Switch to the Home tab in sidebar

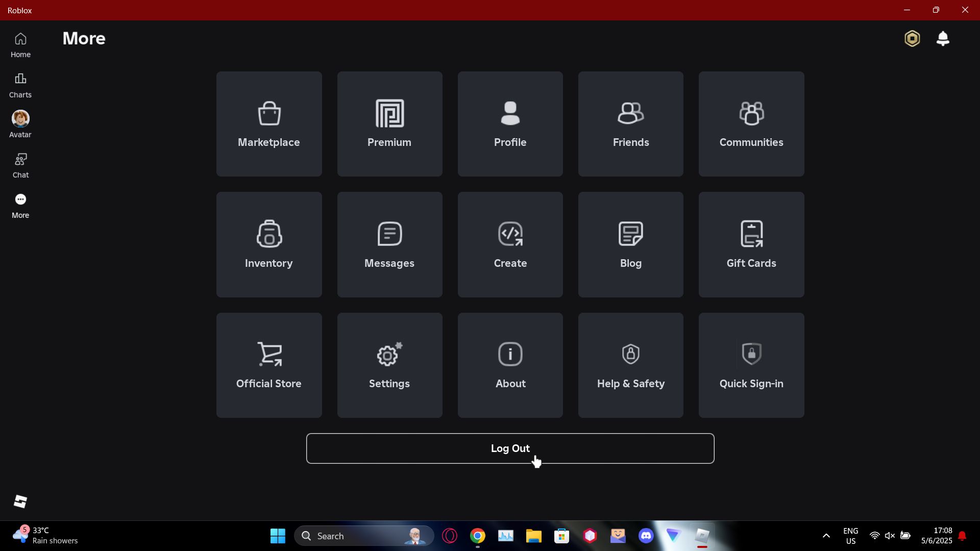pyautogui.click(x=20, y=45)
